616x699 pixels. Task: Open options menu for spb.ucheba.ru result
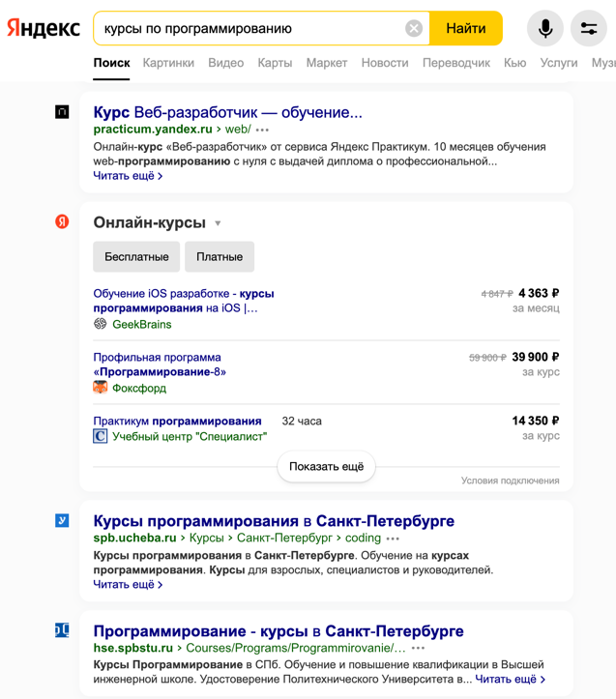tap(393, 539)
